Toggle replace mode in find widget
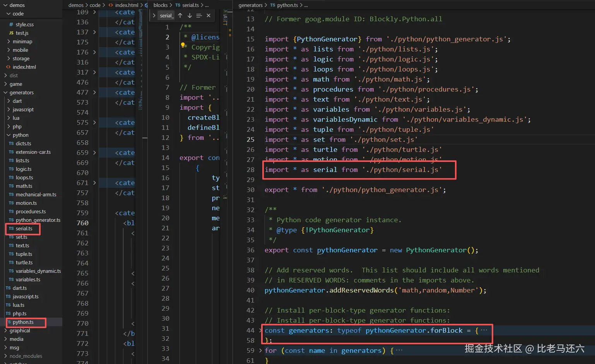Screen dimensions: 595x364 [x=154, y=15]
